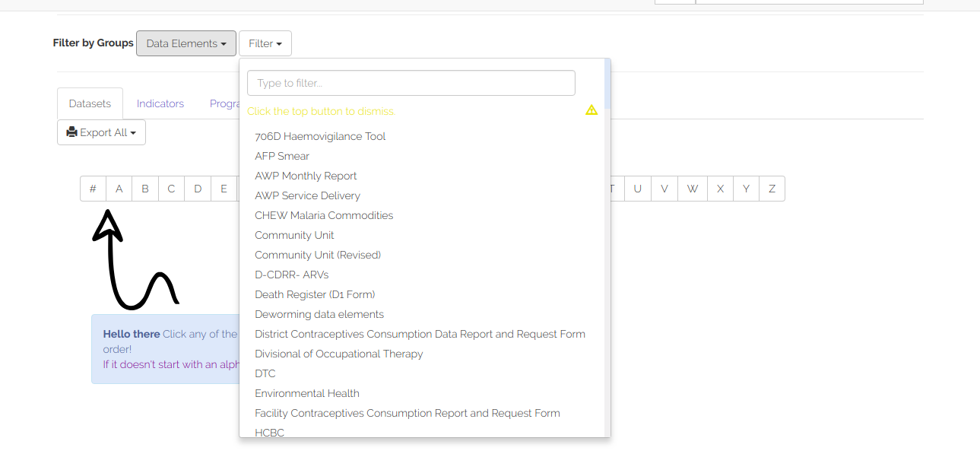980x454 pixels.
Task: Choose CHEW Malaria Commodities entry
Action: point(324,215)
